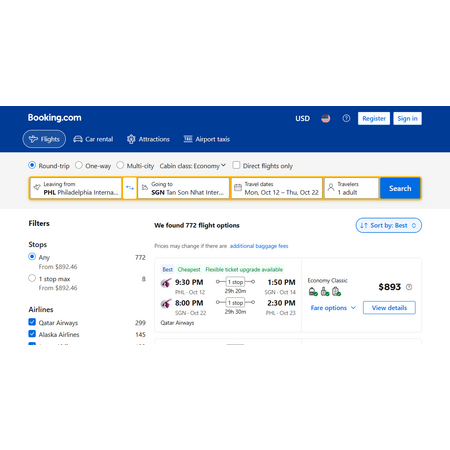Select the 1 stop max filter
This screenshot has width=450, height=450.
coord(32,278)
